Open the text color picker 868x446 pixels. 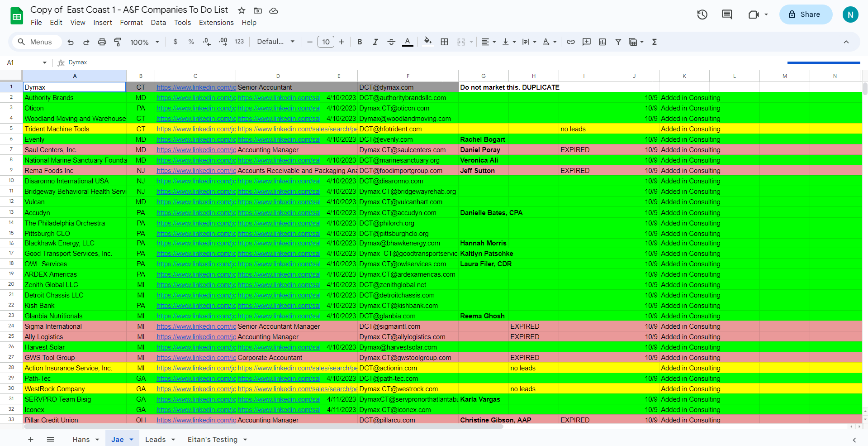click(x=408, y=42)
